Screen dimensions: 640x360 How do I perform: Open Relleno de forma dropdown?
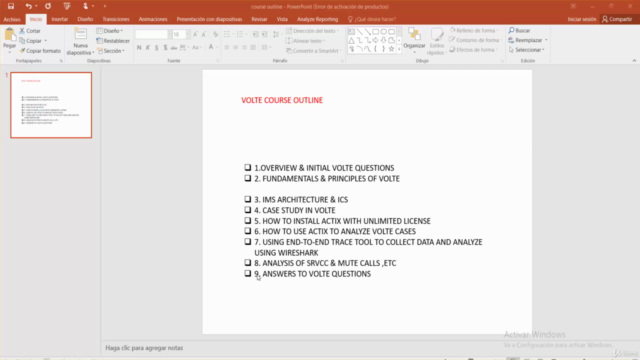[x=474, y=31]
